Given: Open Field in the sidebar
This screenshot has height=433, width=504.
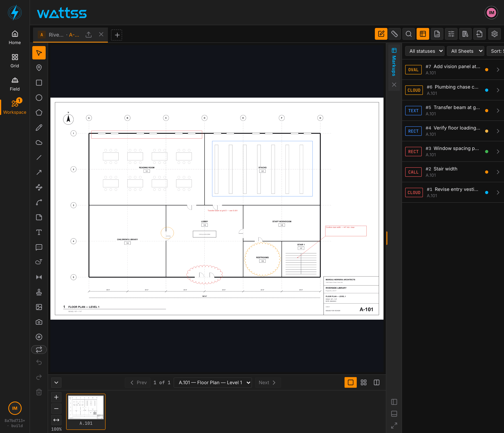Looking at the screenshot, I should point(15,84).
